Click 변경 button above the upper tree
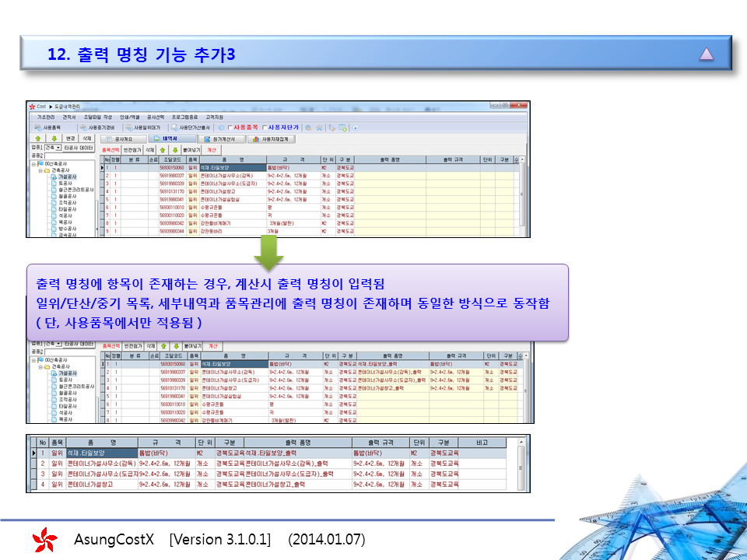This screenshot has height=560, width=747. pyautogui.click(x=71, y=138)
